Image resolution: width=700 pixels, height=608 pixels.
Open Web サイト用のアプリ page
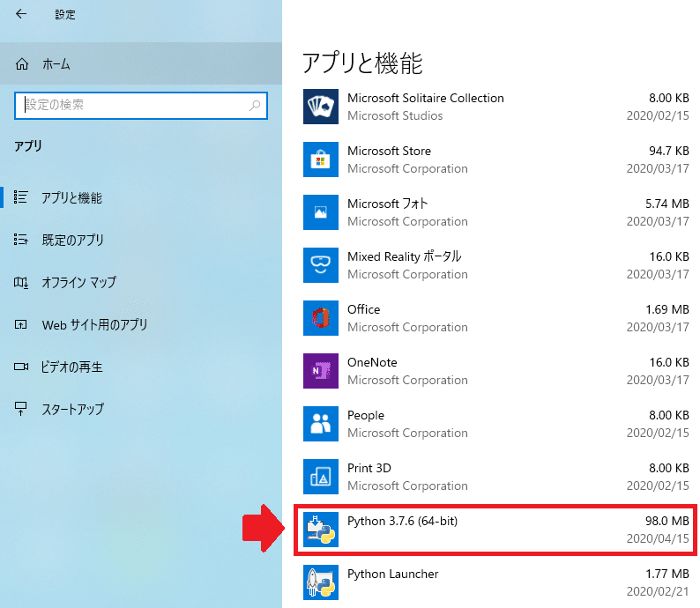(141, 324)
